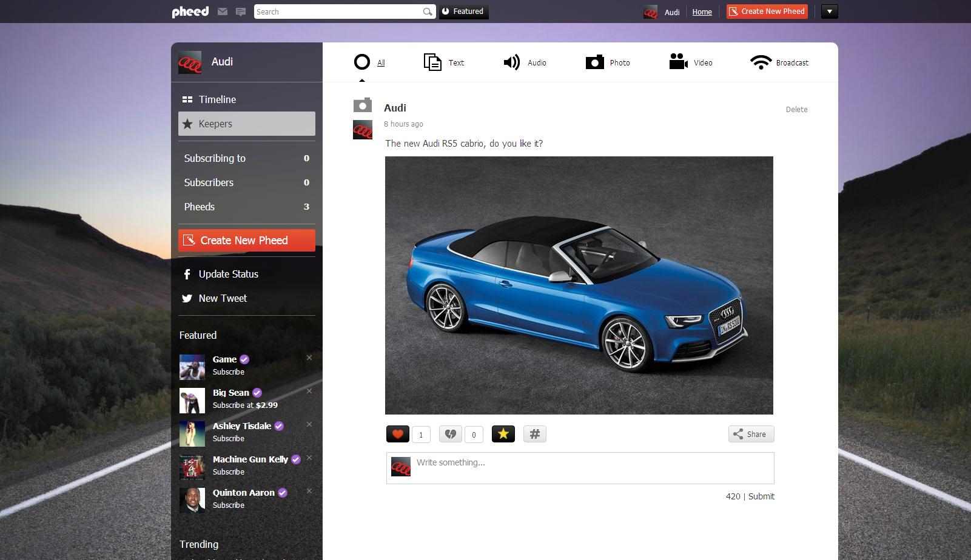Screen dimensions: 971x560
Task: Subscribe to Ashley Tisdale
Action: point(229,439)
